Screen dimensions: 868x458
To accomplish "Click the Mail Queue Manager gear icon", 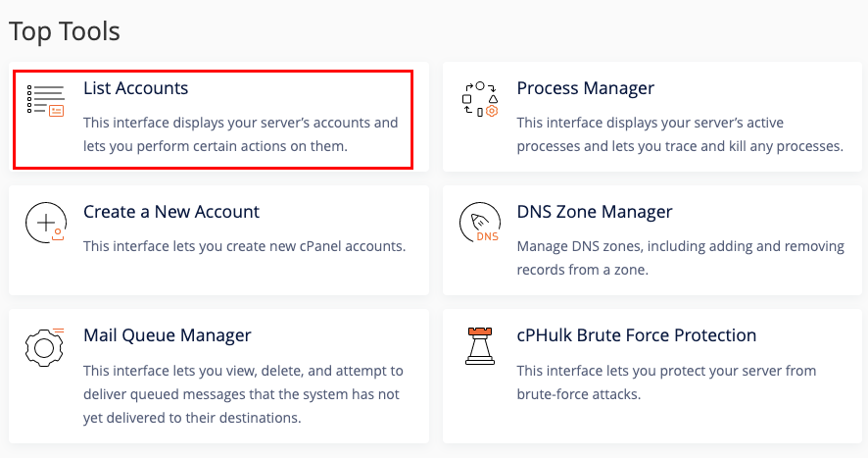I will [x=45, y=347].
